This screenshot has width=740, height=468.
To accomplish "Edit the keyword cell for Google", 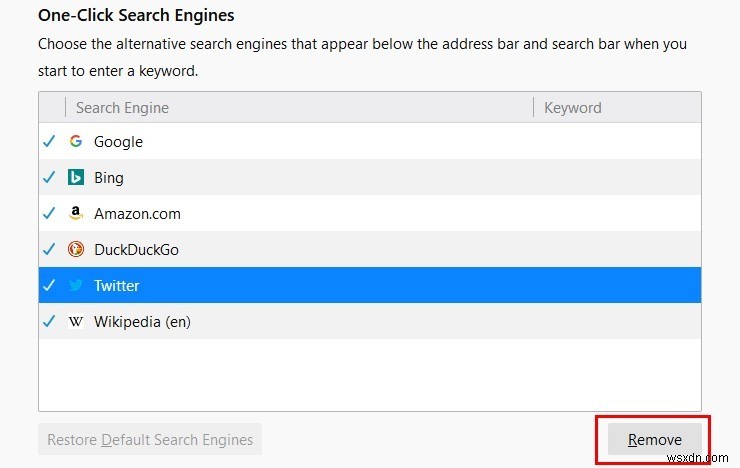I will point(615,142).
